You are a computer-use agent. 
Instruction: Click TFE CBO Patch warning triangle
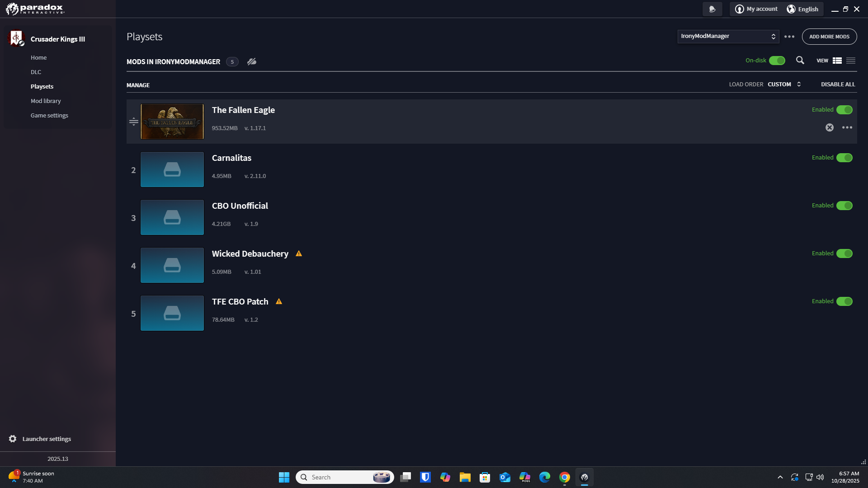point(279,301)
